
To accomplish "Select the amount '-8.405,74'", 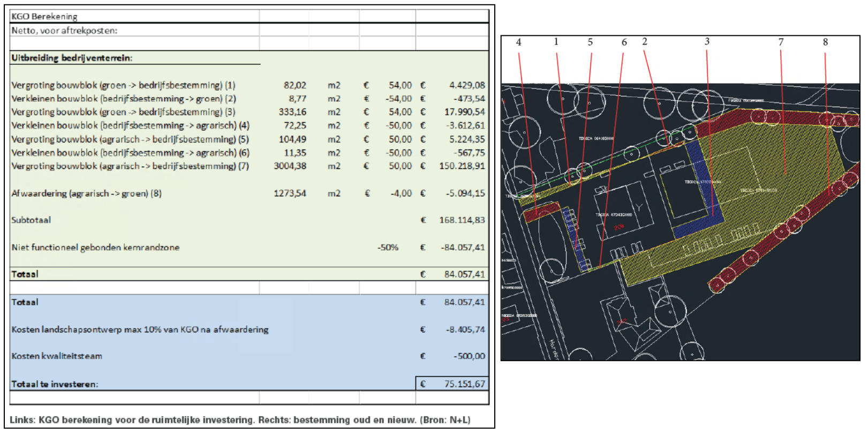I will 466,330.
